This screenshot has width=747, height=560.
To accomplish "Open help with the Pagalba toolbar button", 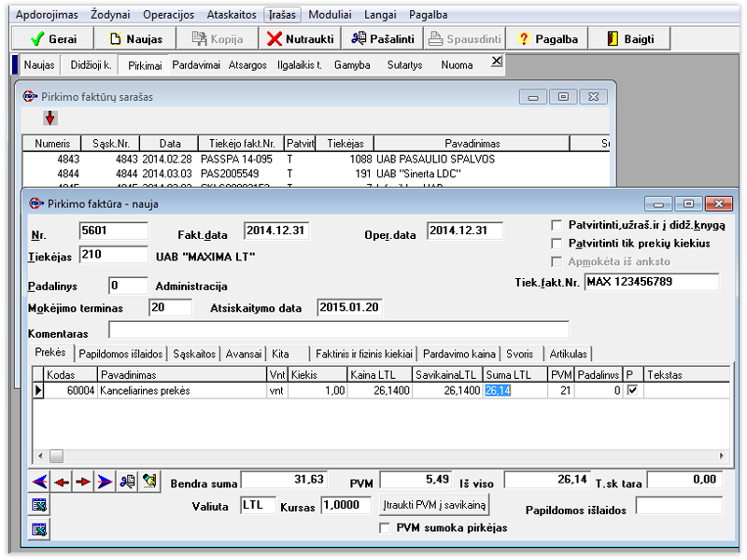I will [547, 38].
